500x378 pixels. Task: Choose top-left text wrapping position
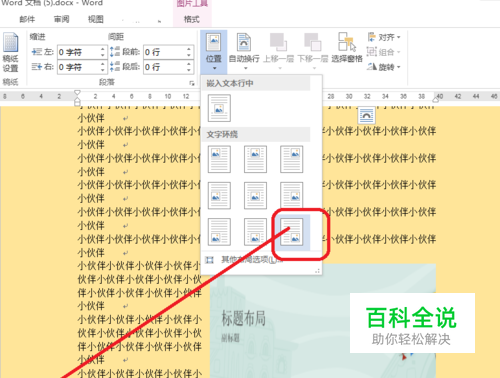(219, 159)
